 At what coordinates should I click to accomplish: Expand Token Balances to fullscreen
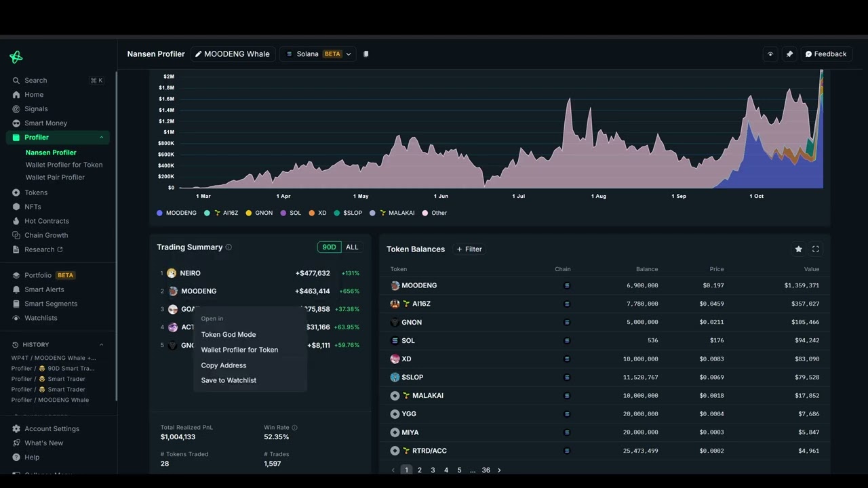(816, 249)
